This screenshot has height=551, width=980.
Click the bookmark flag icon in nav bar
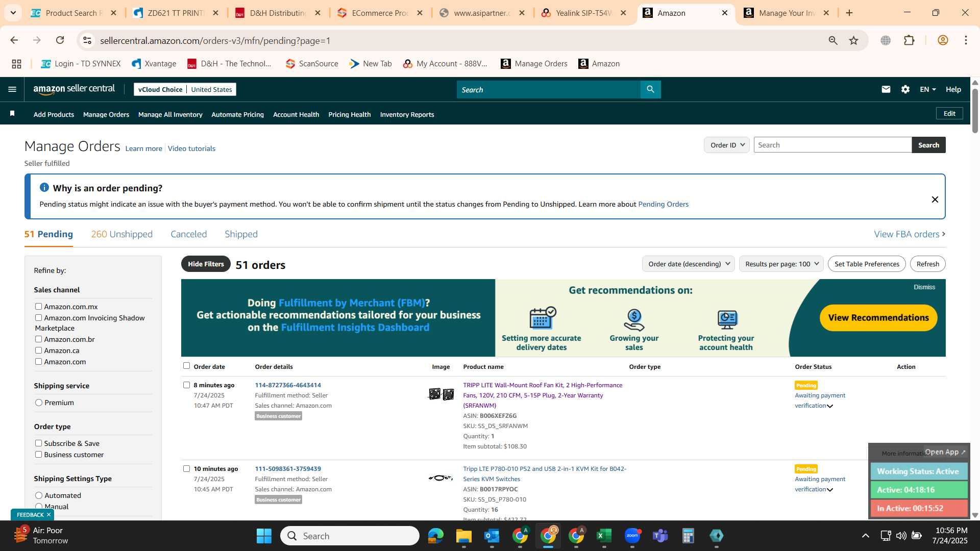(12, 113)
